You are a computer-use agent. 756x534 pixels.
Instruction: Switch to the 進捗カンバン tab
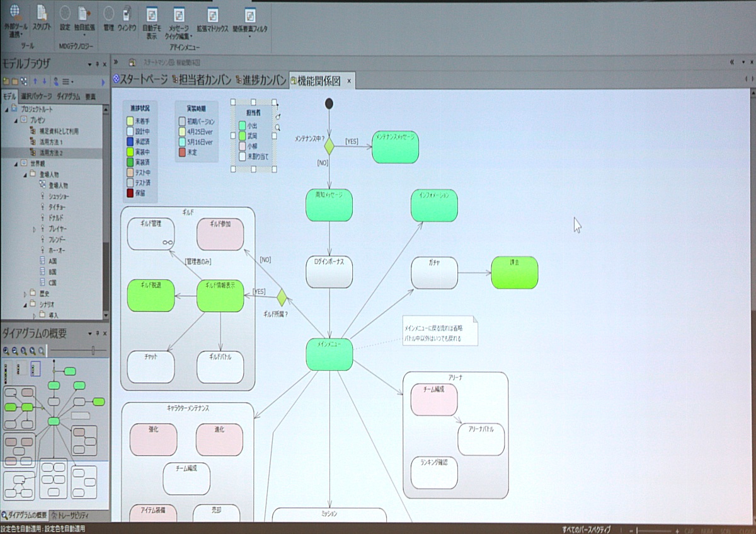(x=261, y=80)
